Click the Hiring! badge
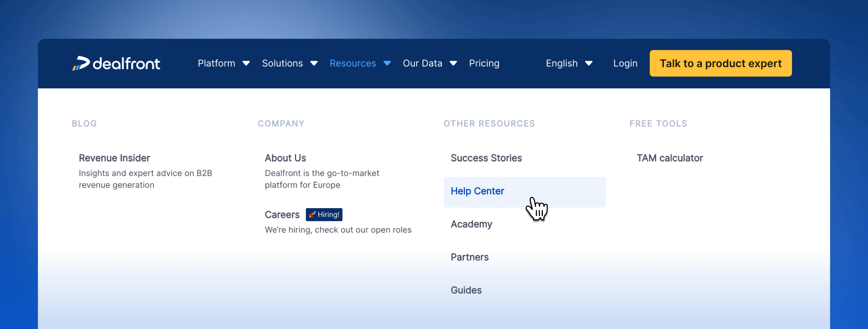 [324, 215]
